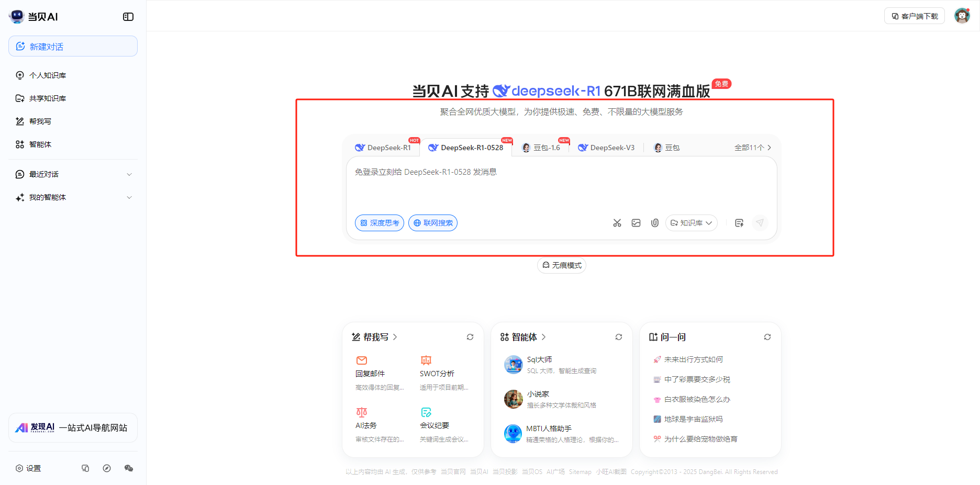980x485 pixels.
Task: Open the AI广场 footer link
Action: [x=555, y=472]
